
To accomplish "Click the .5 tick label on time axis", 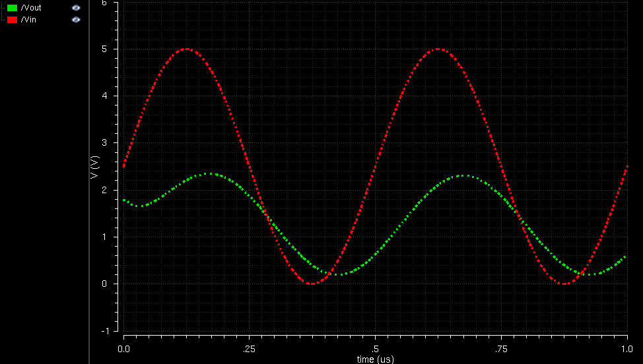I will pyautogui.click(x=375, y=349).
